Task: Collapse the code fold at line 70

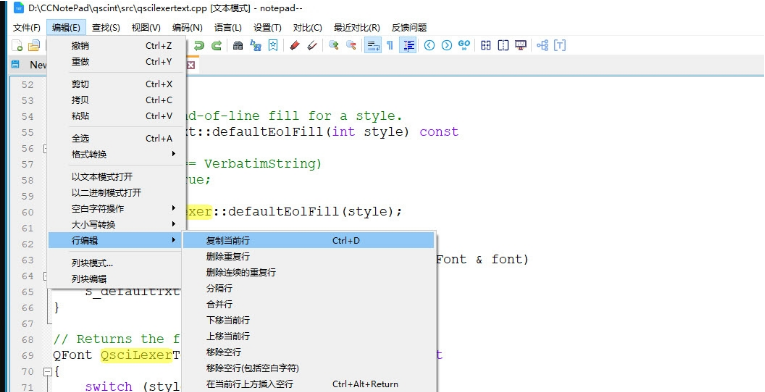Action: 47,372
